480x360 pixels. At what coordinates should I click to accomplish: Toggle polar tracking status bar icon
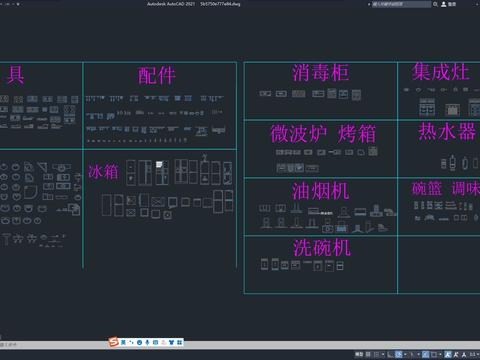399,354
